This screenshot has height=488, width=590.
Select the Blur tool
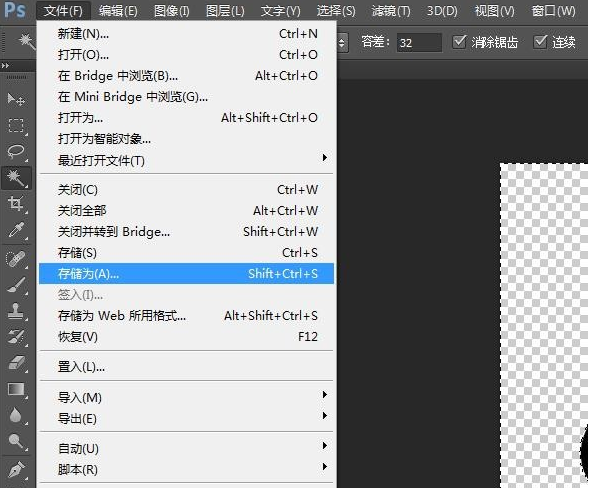[16, 415]
